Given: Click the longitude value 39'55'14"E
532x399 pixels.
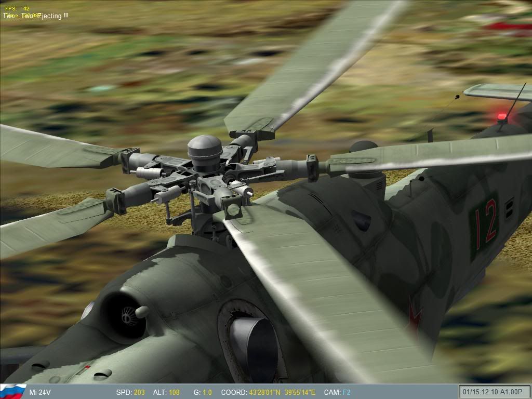Looking at the screenshot, I should coord(300,393).
